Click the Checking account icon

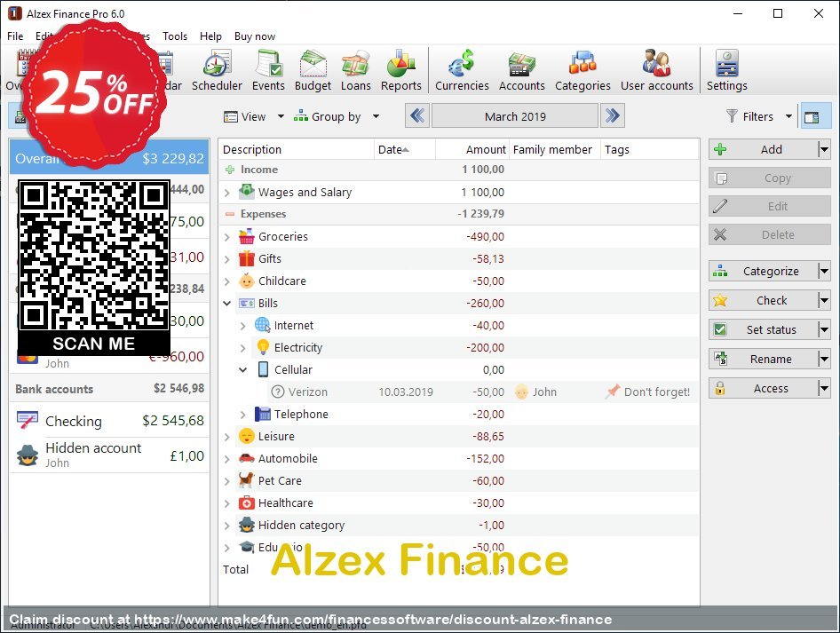tap(28, 421)
